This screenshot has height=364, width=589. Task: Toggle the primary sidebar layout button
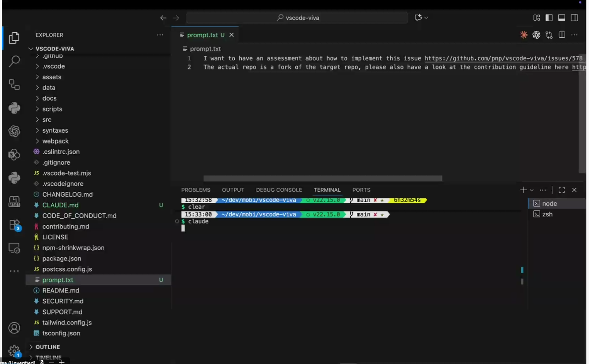click(x=549, y=18)
